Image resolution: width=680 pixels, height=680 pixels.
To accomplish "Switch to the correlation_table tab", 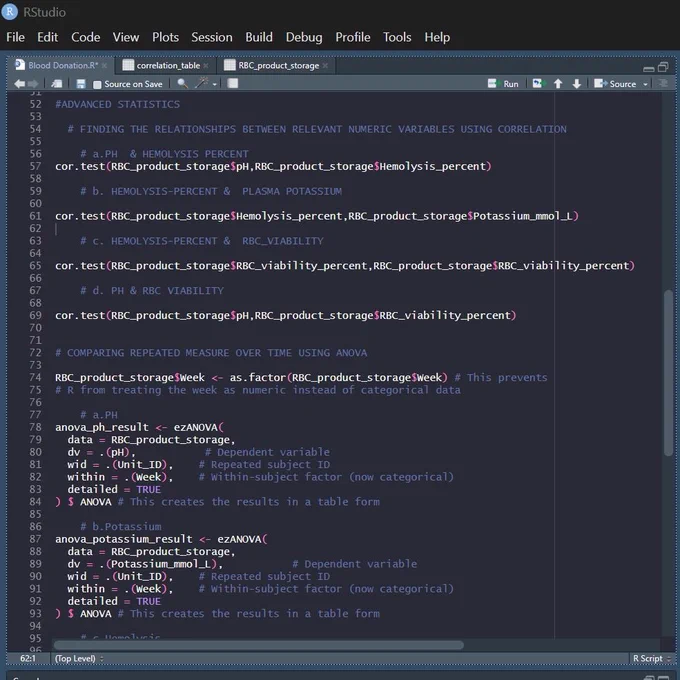I will [168, 65].
